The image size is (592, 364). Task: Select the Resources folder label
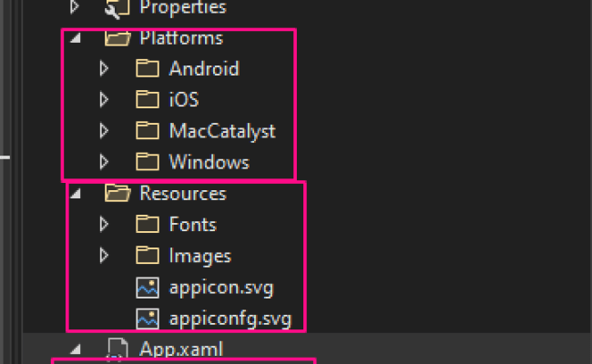point(183,194)
